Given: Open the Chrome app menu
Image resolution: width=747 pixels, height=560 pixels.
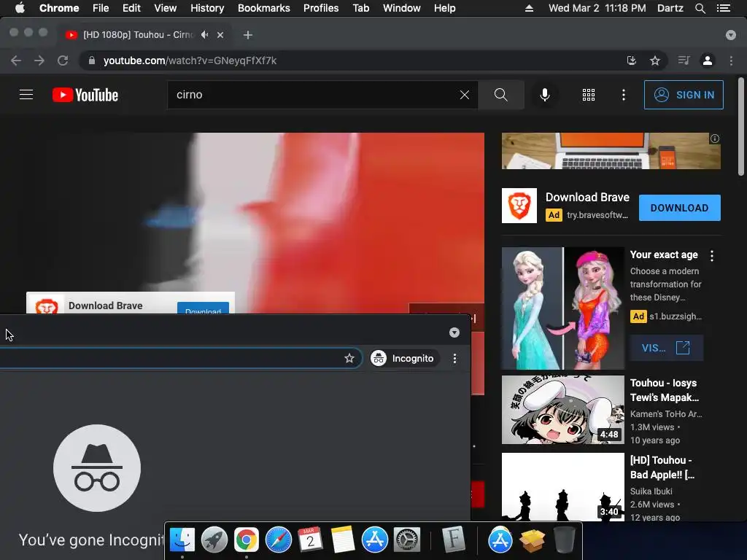Looking at the screenshot, I should (x=59, y=8).
